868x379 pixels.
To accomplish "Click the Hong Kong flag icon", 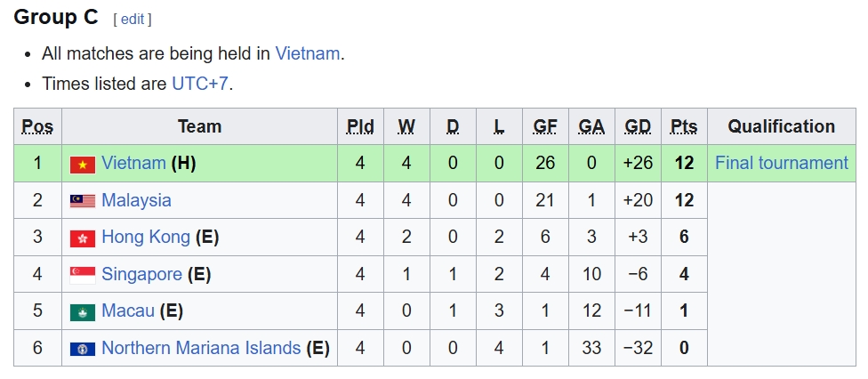I will pos(83,238).
